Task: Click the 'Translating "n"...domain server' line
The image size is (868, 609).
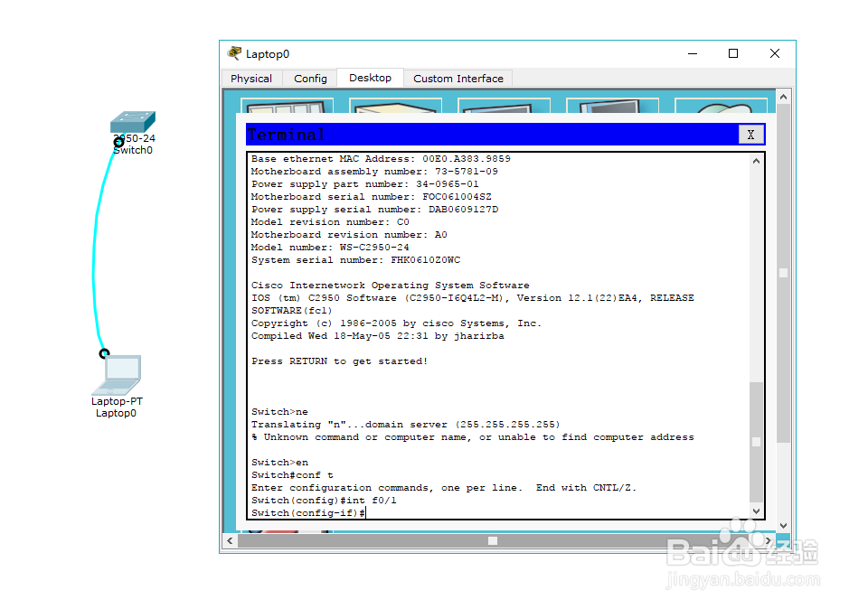Action: pyautogui.click(x=406, y=425)
